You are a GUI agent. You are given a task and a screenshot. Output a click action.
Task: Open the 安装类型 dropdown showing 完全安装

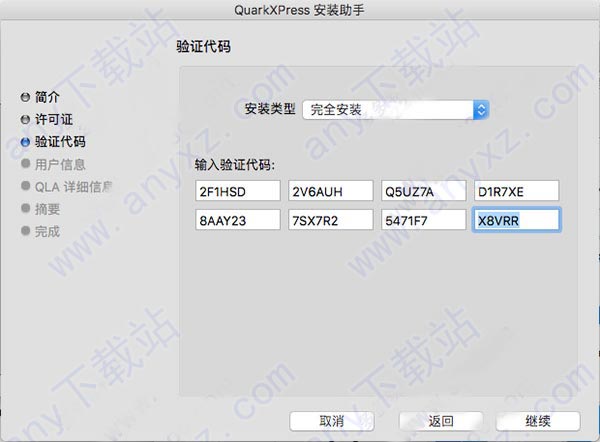396,110
